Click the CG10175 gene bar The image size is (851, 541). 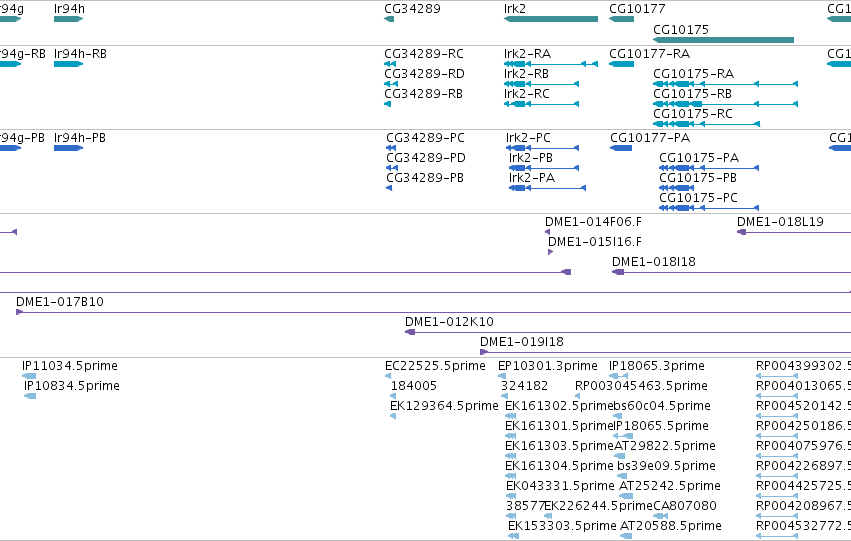point(723,40)
